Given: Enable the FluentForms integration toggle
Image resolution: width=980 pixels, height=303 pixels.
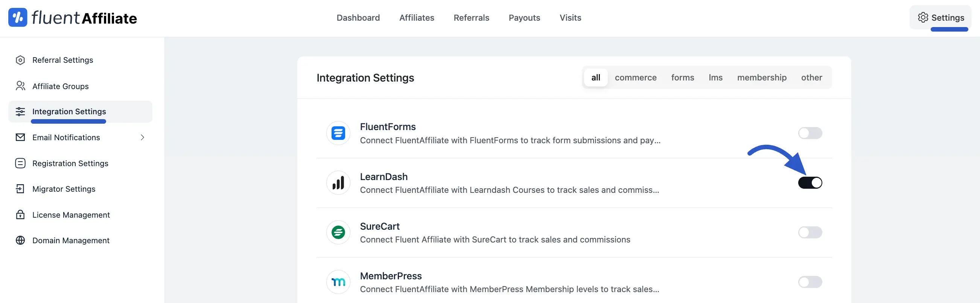Looking at the screenshot, I should [x=810, y=133].
